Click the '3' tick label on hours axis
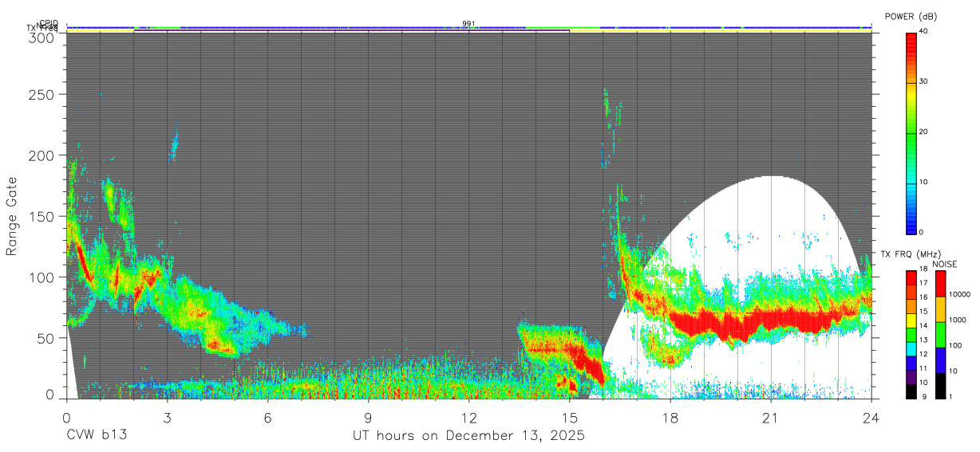 tap(167, 416)
